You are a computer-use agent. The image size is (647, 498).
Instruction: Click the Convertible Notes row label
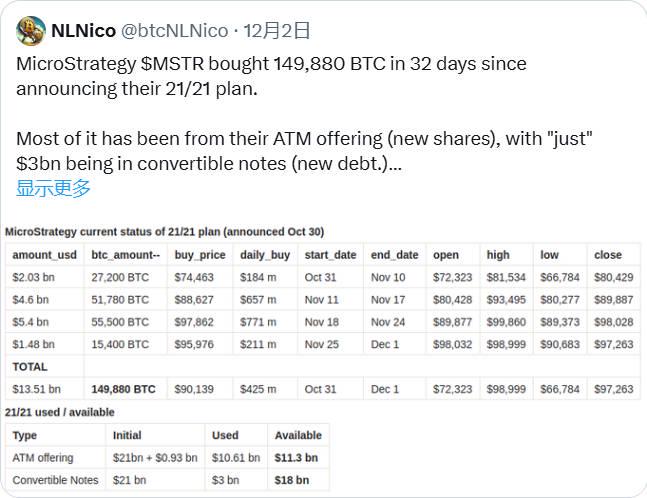pos(55,480)
